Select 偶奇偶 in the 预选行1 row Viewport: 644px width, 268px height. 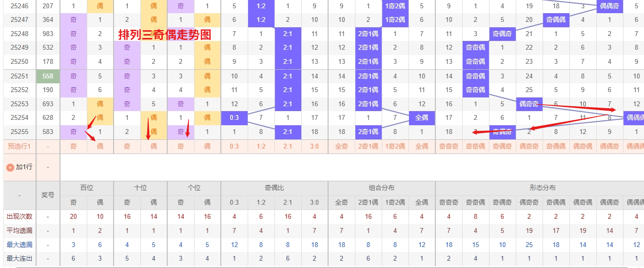(x=583, y=146)
